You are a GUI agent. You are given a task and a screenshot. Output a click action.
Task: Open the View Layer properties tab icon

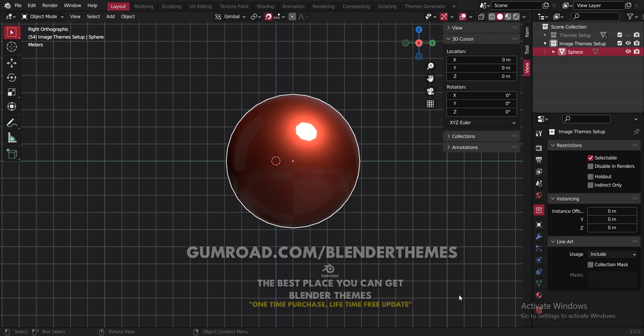[x=539, y=172]
